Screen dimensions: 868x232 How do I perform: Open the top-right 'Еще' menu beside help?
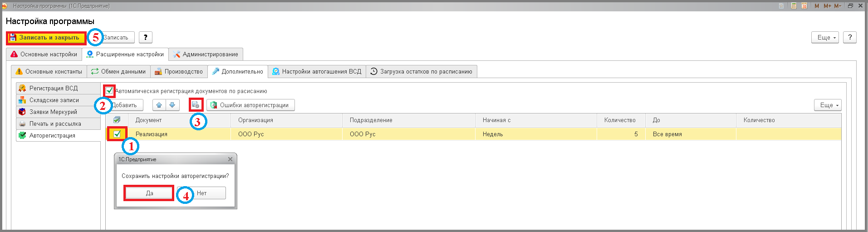click(825, 37)
